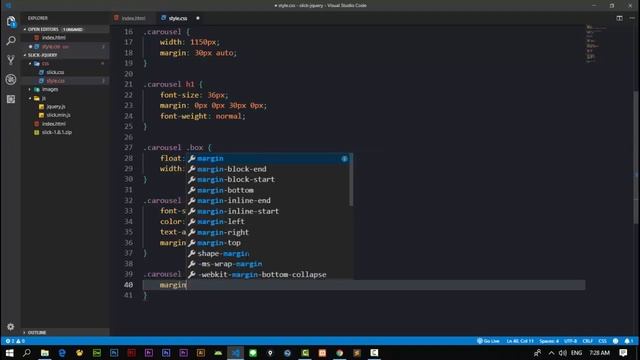Choose the margin-left suggestion
The width and height of the screenshot is (640, 360).
(x=267, y=222)
